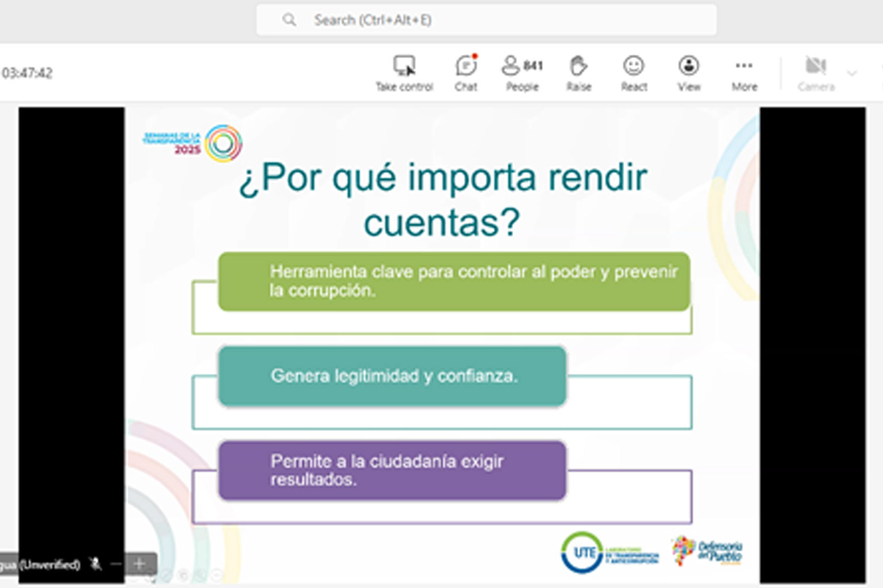
Task: Zoom in shared content with plus icon
Action: [139, 564]
